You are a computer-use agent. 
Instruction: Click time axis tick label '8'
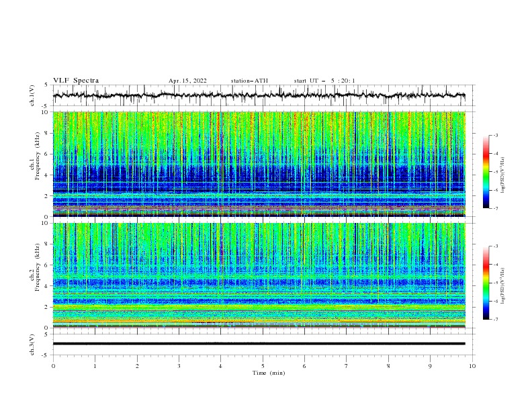click(x=388, y=366)
